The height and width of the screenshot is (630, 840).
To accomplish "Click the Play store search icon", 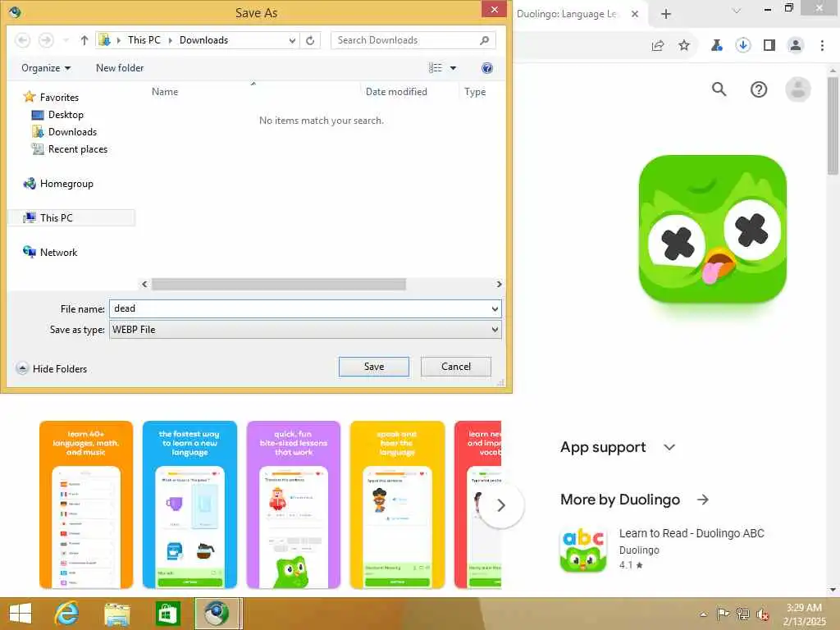I will pos(719,89).
